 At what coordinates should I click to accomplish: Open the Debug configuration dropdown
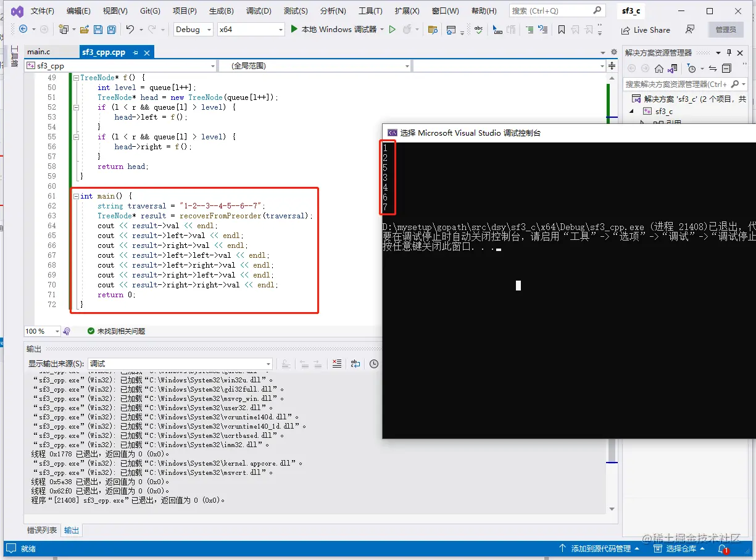coord(193,30)
